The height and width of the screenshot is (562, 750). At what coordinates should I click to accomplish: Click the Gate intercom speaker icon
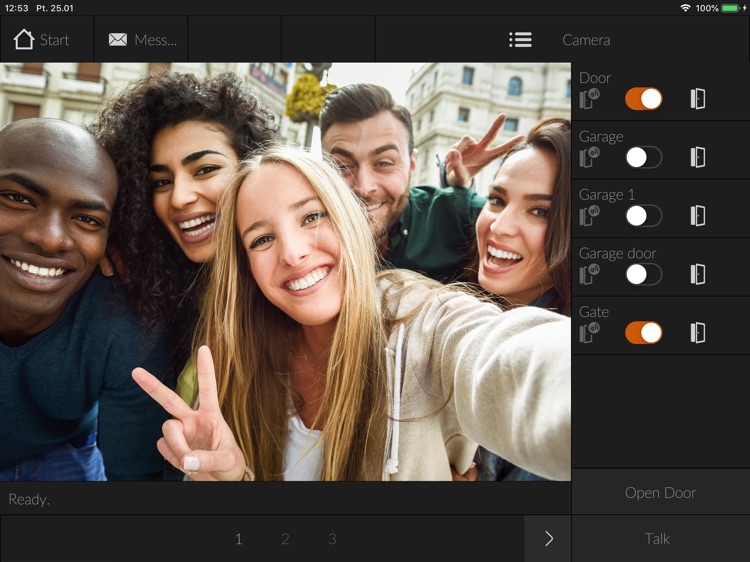[590, 332]
